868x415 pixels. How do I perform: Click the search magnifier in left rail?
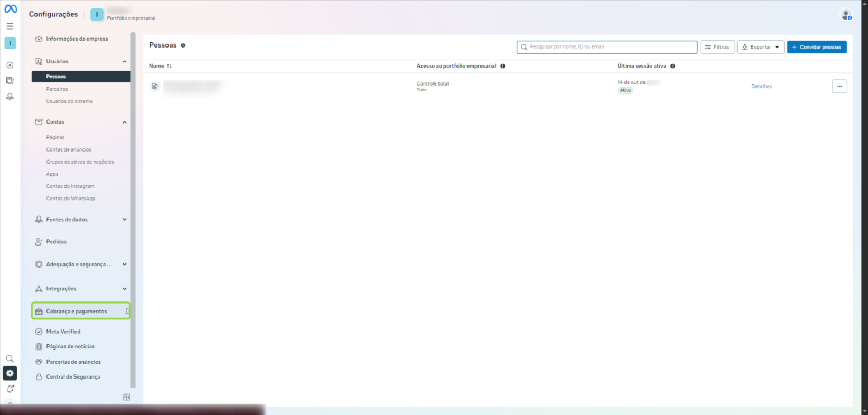[10, 359]
